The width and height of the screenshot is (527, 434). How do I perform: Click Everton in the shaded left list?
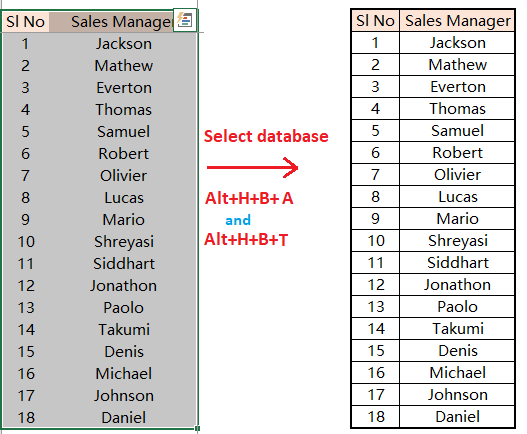124,88
